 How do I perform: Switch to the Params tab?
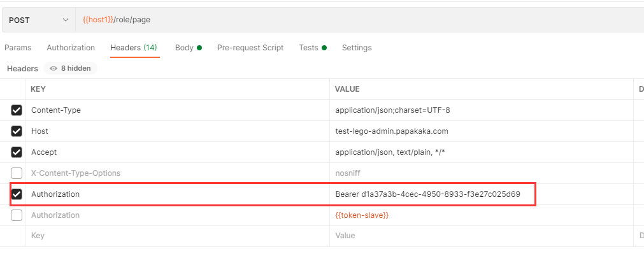[18, 48]
